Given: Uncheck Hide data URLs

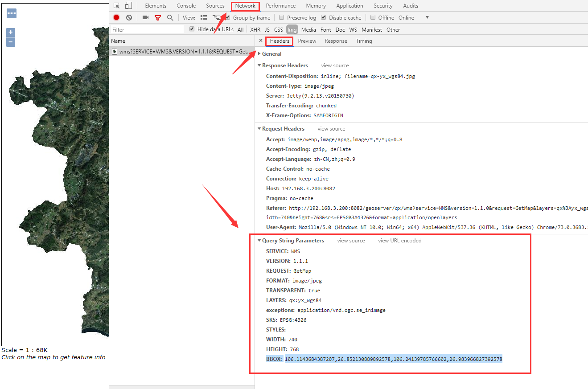Looking at the screenshot, I should coord(192,29).
